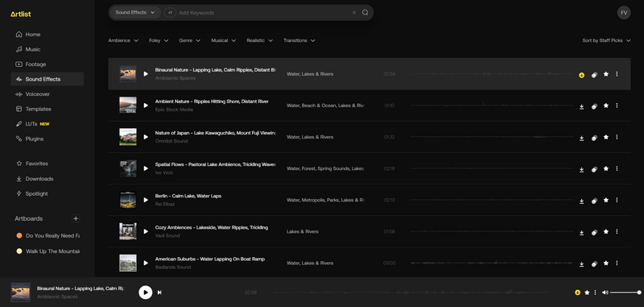Expand the Ambience filter dropdown
Image resolution: width=644 pixels, height=307 pixels.
pos(123,40)
